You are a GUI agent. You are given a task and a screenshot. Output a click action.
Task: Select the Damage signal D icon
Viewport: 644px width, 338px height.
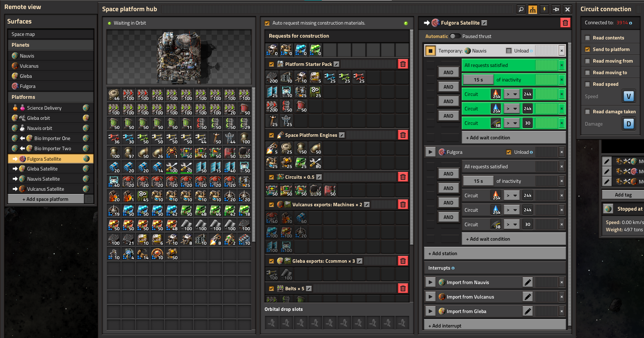coord(629,124)
